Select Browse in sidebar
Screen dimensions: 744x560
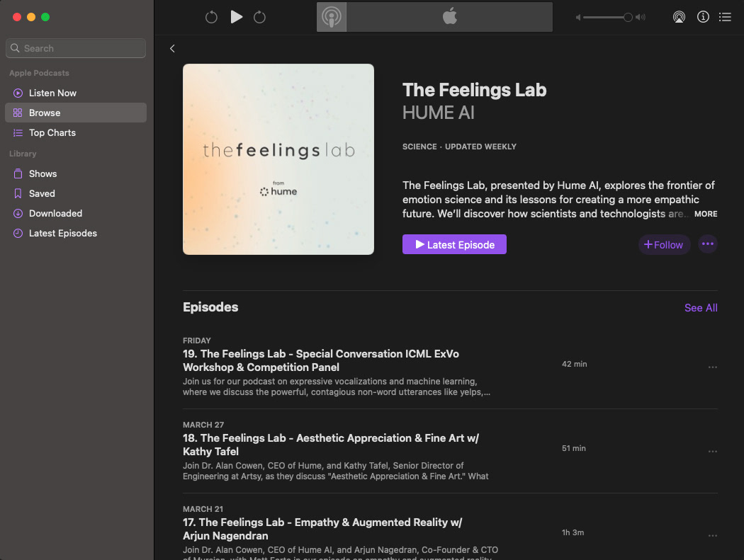coord(76,113)
